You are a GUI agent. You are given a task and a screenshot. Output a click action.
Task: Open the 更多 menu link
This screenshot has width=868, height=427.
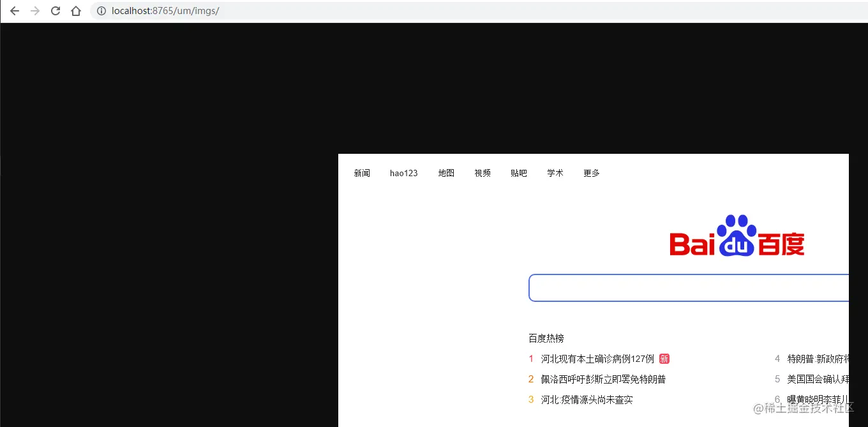point(592,173)
